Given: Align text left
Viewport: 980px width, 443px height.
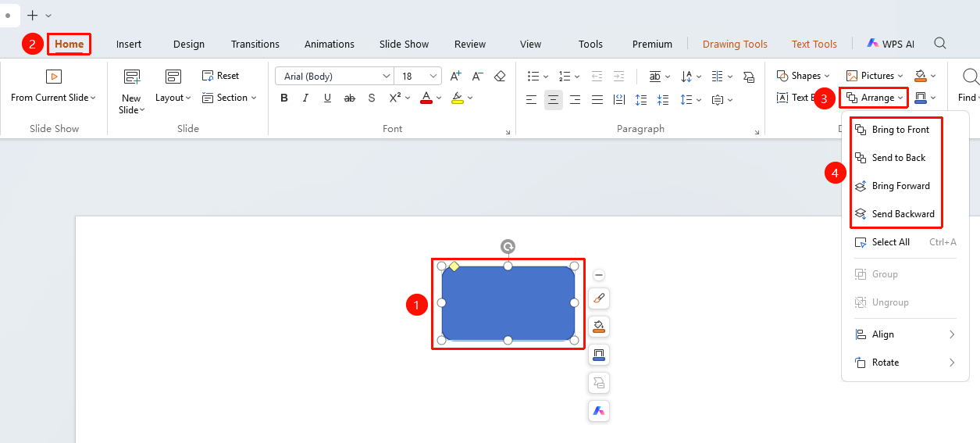Looking at the screenshot, I should (x=532, y=99).
